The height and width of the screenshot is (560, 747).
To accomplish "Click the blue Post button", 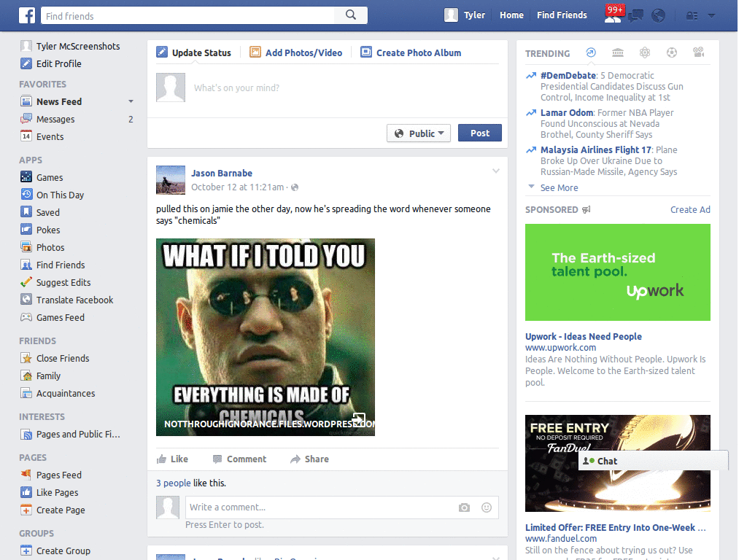I will click(479, 133).
